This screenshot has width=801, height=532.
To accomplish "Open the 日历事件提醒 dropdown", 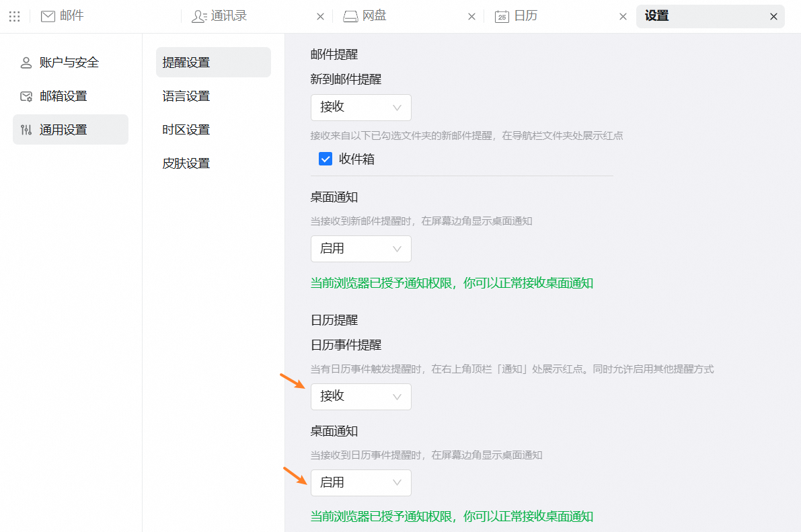I will coord(360,397).
